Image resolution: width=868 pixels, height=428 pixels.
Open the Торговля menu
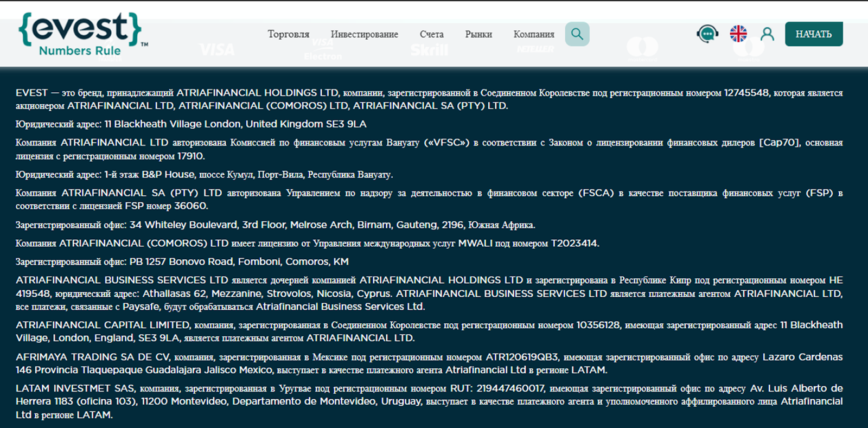(x=289, y=34)
